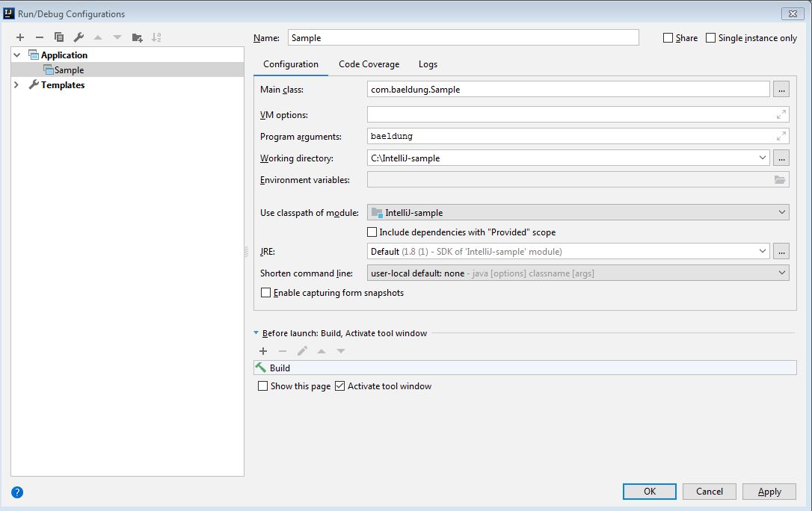
Task: Add a before-launch task with the plus icon
Action: tap(263, 351)
